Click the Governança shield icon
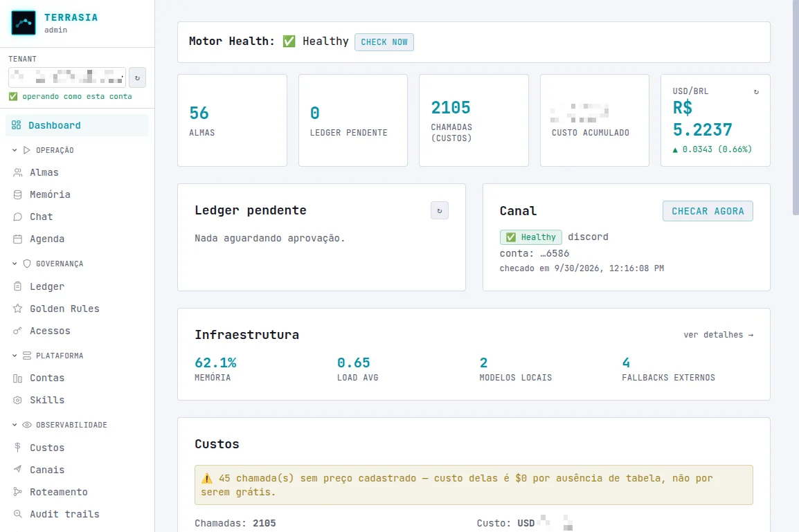 pyautogui.click(x=27, y=264)
